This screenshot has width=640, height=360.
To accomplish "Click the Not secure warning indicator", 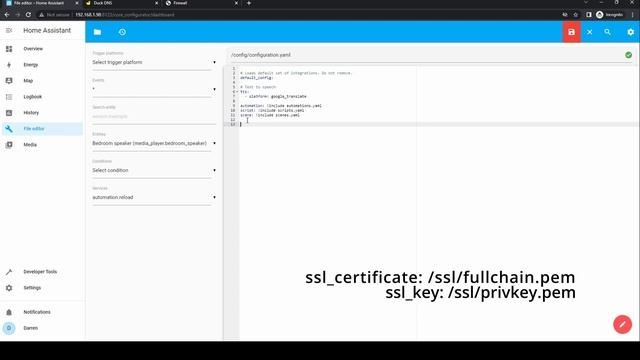I will point(54,15).
